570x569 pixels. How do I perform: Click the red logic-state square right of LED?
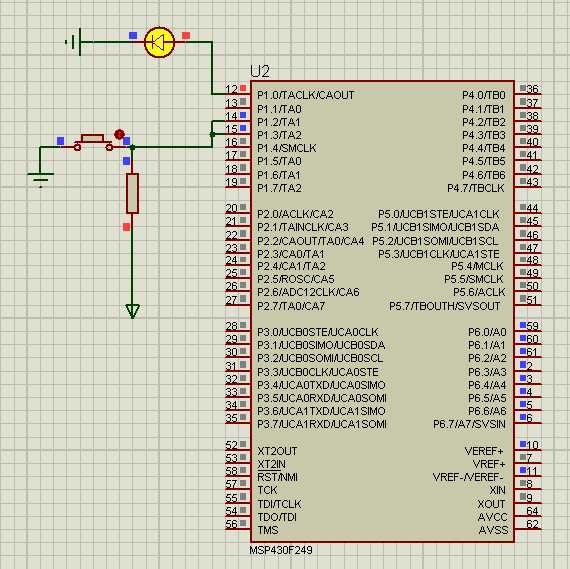186,36
